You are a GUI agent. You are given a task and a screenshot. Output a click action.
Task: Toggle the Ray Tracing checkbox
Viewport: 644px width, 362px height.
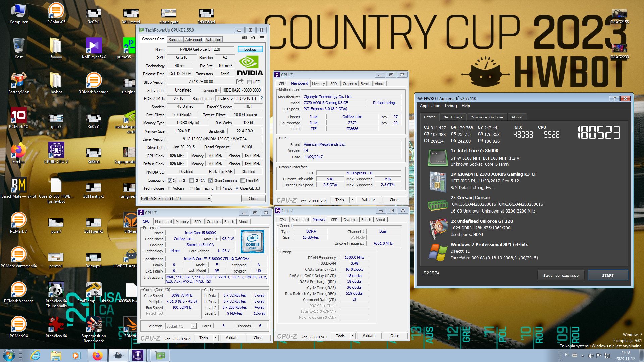(191, 188)
